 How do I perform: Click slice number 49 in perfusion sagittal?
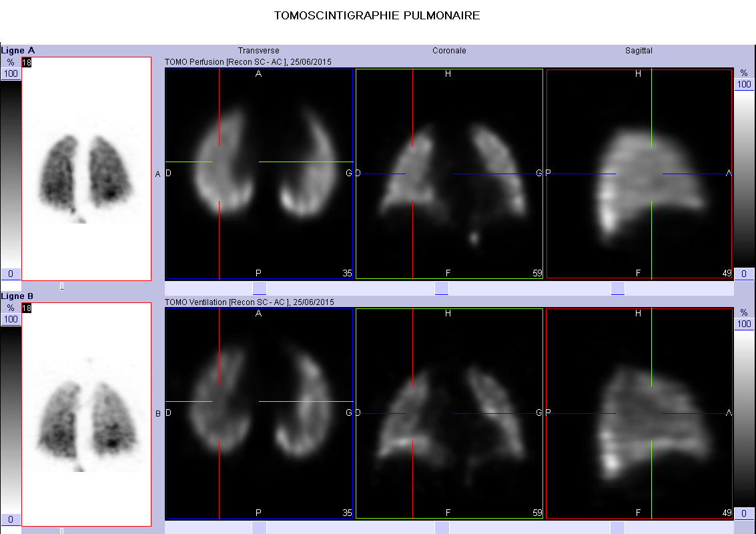[x=727, y=274]
